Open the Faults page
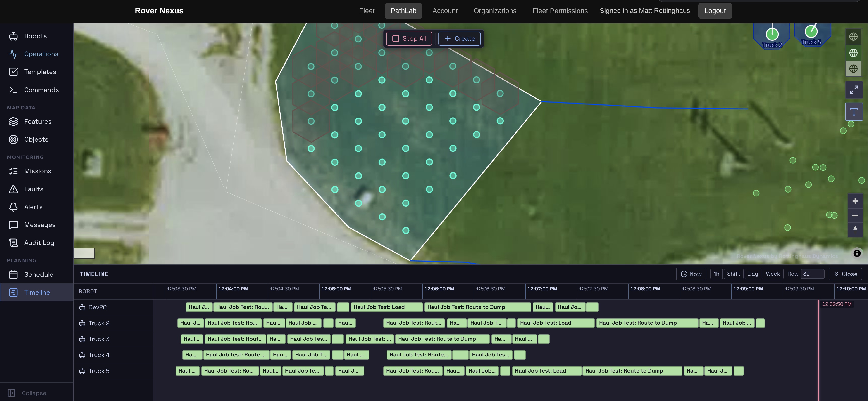Image resolution: width=868 pixels, height=401 pixels. click(x=36, y=189)
